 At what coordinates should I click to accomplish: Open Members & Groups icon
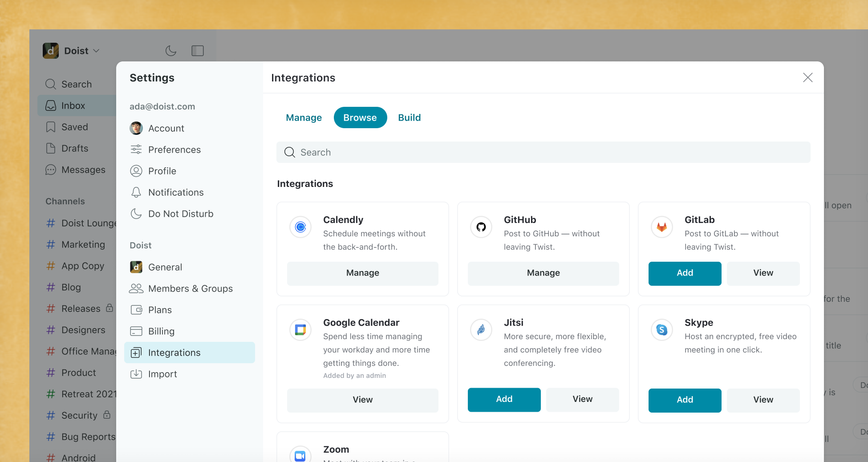(136, 288)
